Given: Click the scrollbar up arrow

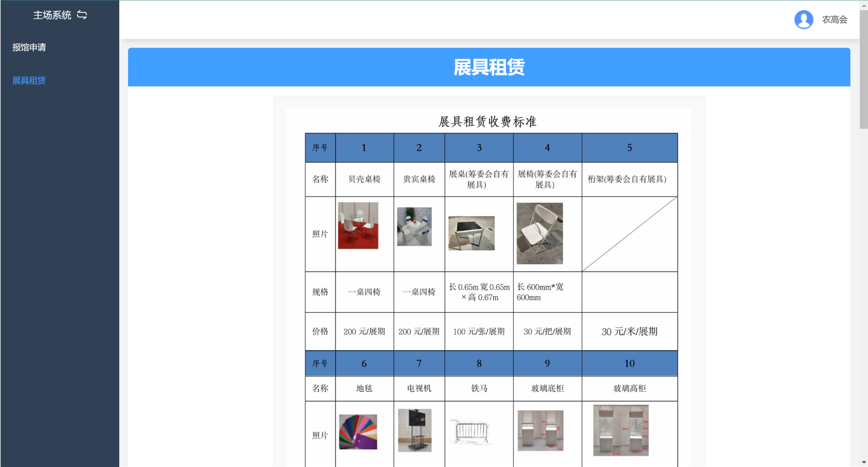Looking at the screenshot, I should 864,4.
